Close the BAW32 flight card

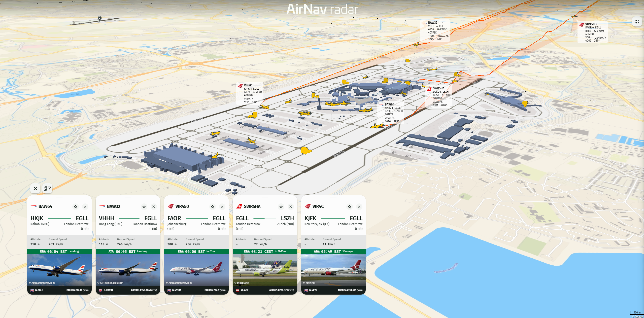pos(154,207)
